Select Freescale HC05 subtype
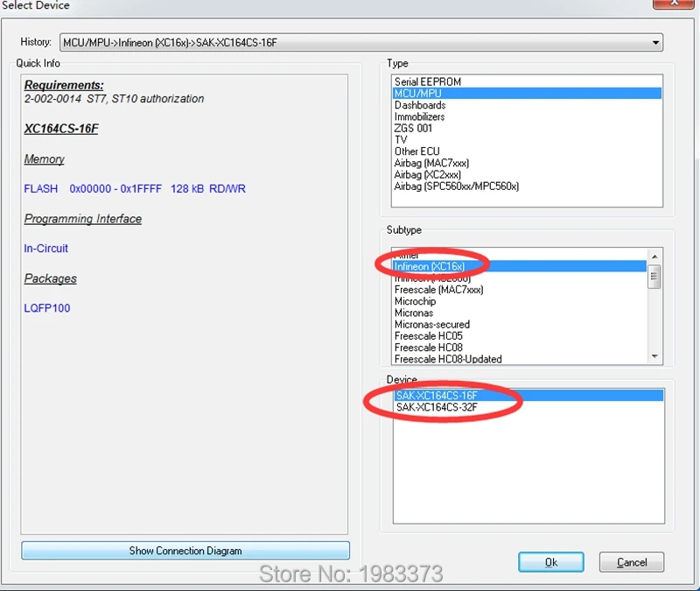The height and width of the screenshot is (591, 700). 520,336
